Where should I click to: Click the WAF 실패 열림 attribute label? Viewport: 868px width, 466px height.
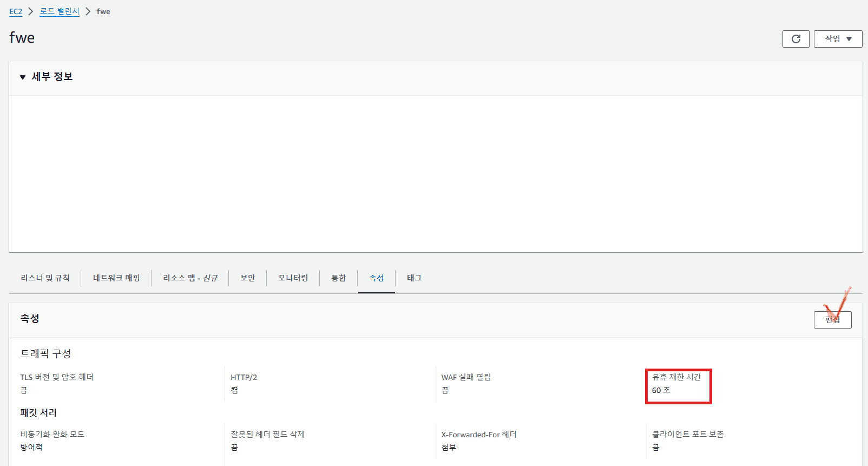pos(465,377)
